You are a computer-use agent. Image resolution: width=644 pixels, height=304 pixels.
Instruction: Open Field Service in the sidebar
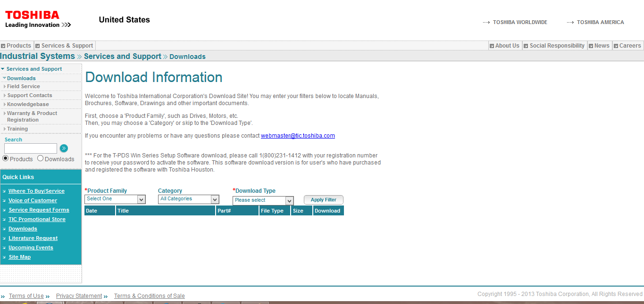[23, 86]
